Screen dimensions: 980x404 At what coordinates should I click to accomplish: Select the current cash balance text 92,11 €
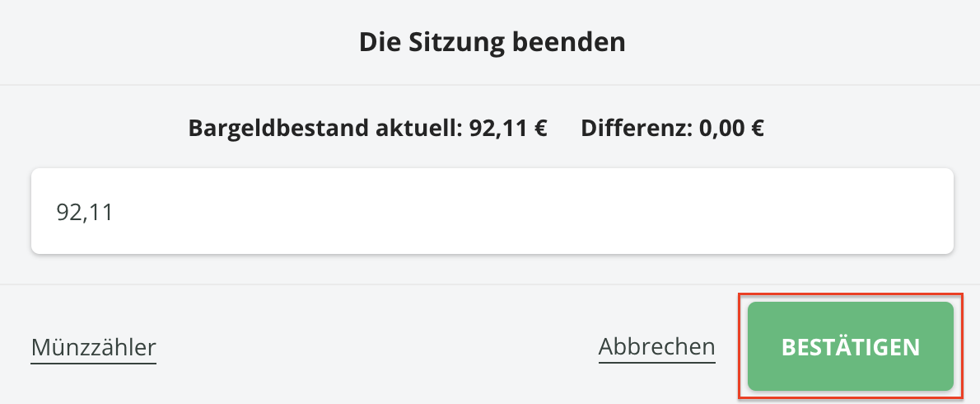click(x=508, y=129)
